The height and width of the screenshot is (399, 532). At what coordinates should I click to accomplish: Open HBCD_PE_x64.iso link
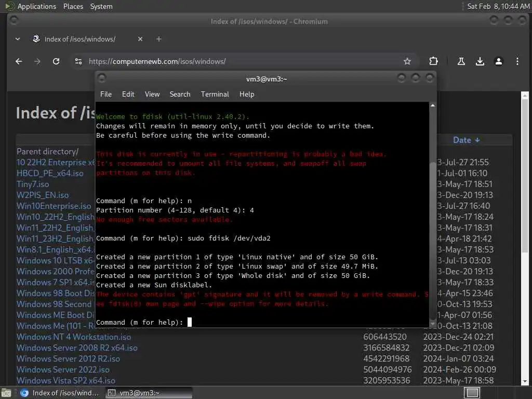(x=50, y=174)
